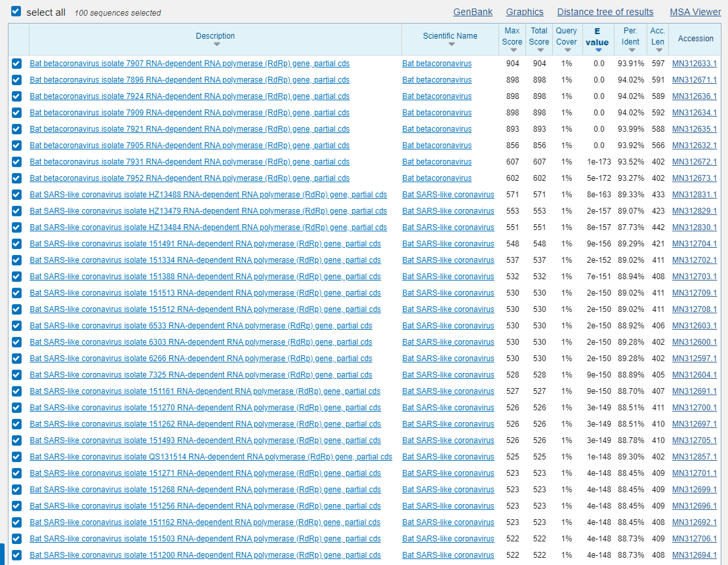This screenshot has height=565, width=728.
Task: Open accession MN312831.1
Action: [694, 195]
